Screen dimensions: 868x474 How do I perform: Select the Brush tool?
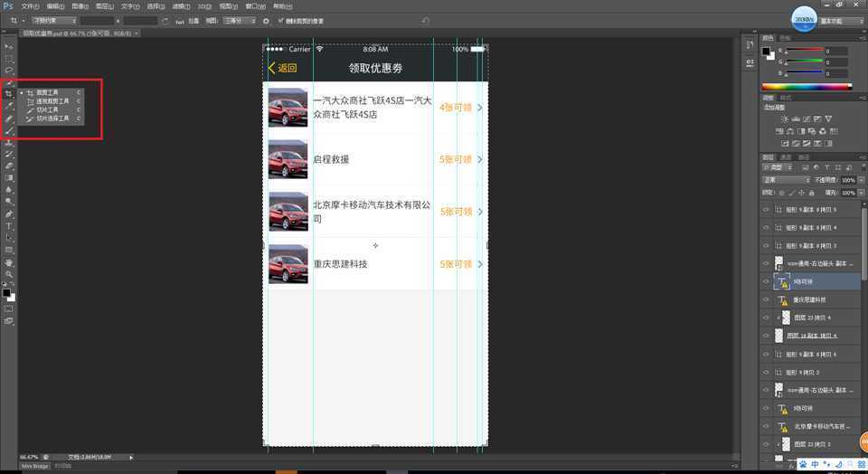8,130
